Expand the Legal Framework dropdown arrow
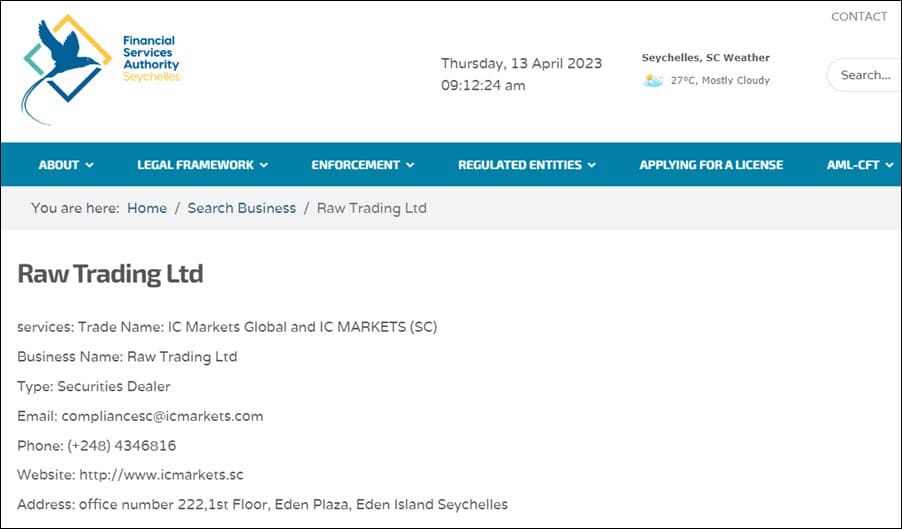 click(264, 165)
